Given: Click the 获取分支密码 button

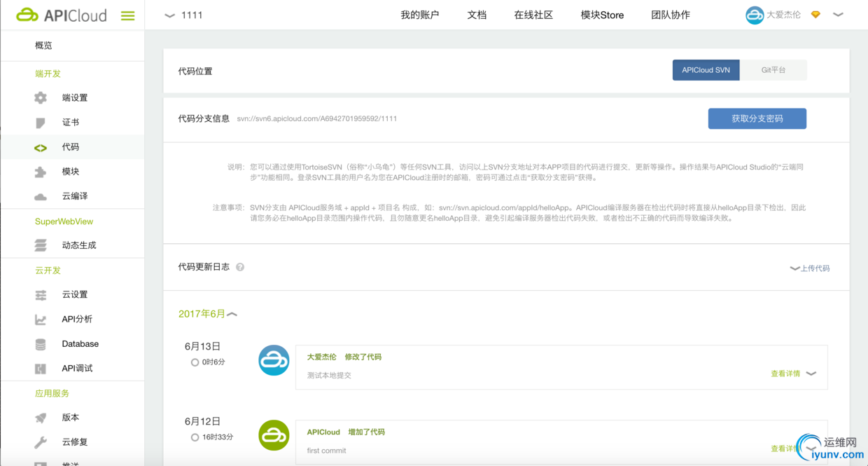Looking at the screenshot, I should 757,118.
